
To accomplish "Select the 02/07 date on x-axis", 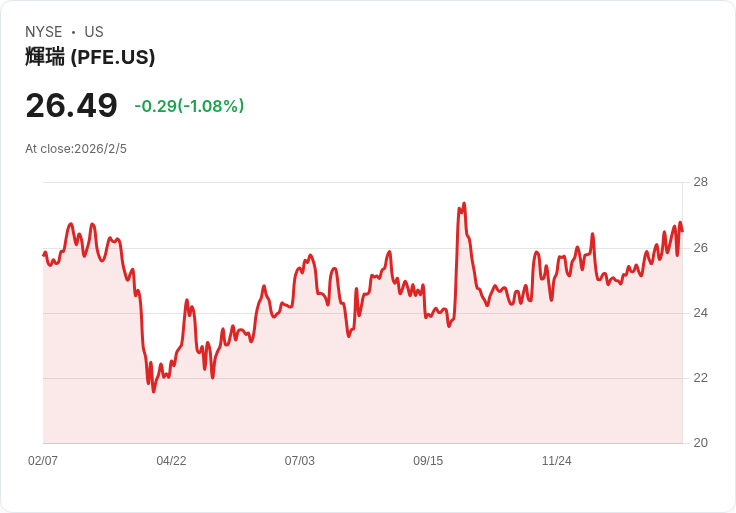I will 43,461.
